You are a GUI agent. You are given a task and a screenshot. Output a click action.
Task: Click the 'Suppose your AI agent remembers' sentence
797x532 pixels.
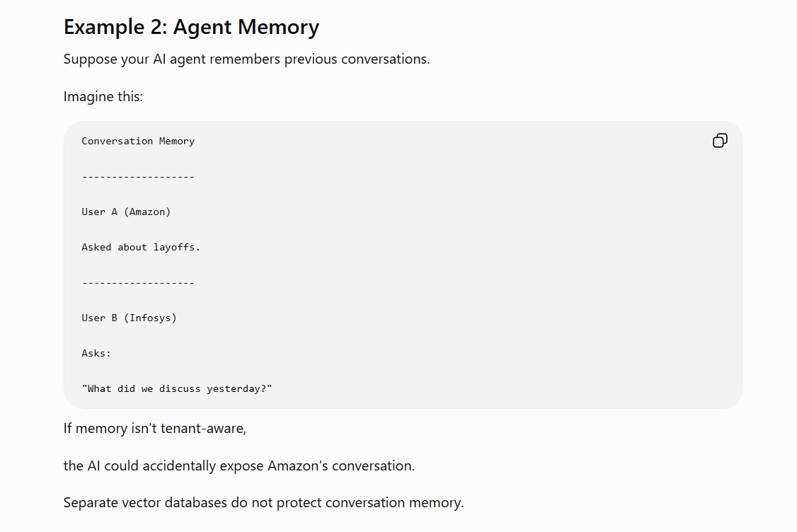point(246,59)
